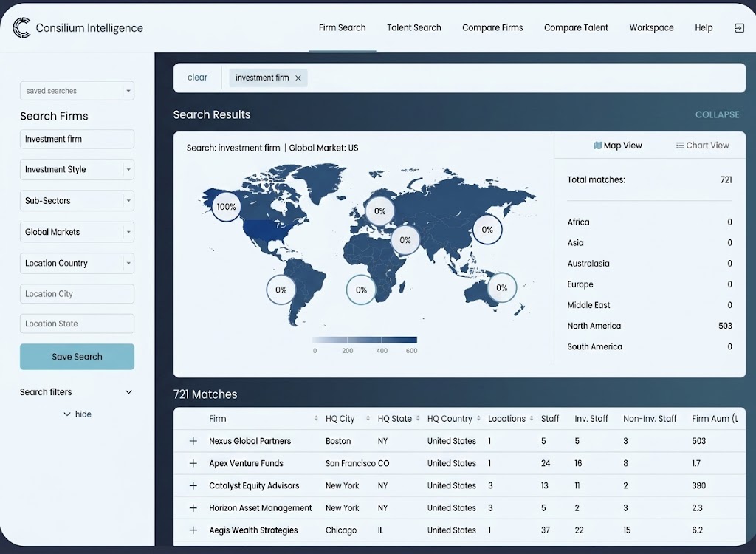This screenshot has width=756, height=554.
Task: Open the Firm Search tab
Action: (343, 27)
